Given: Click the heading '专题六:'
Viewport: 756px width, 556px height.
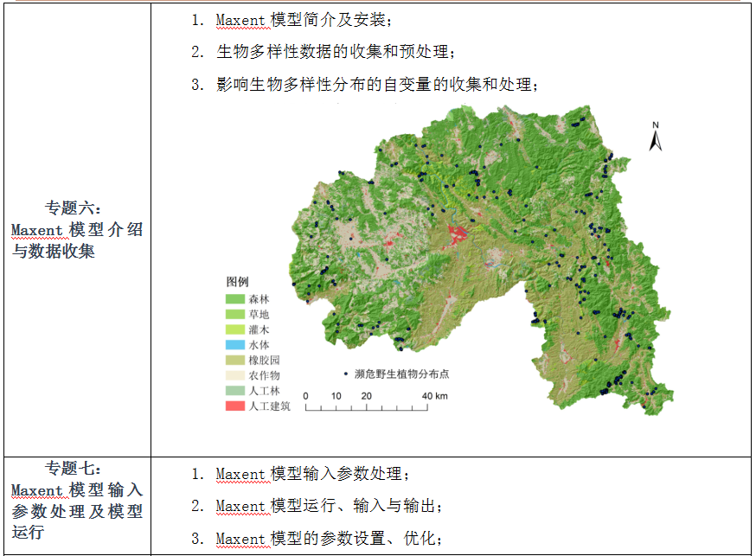Looking at the screenshot, I should (x=74, y=208).
